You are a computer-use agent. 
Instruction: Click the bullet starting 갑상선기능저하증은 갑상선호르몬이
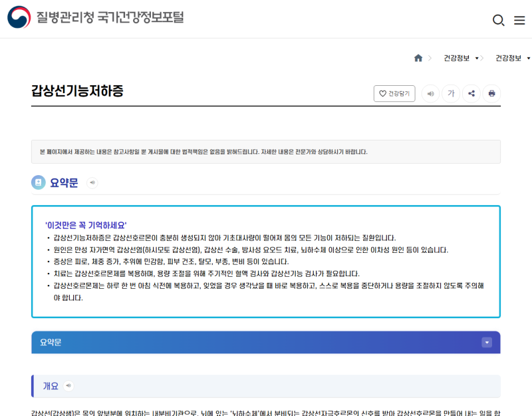click(x=225, y=238)
